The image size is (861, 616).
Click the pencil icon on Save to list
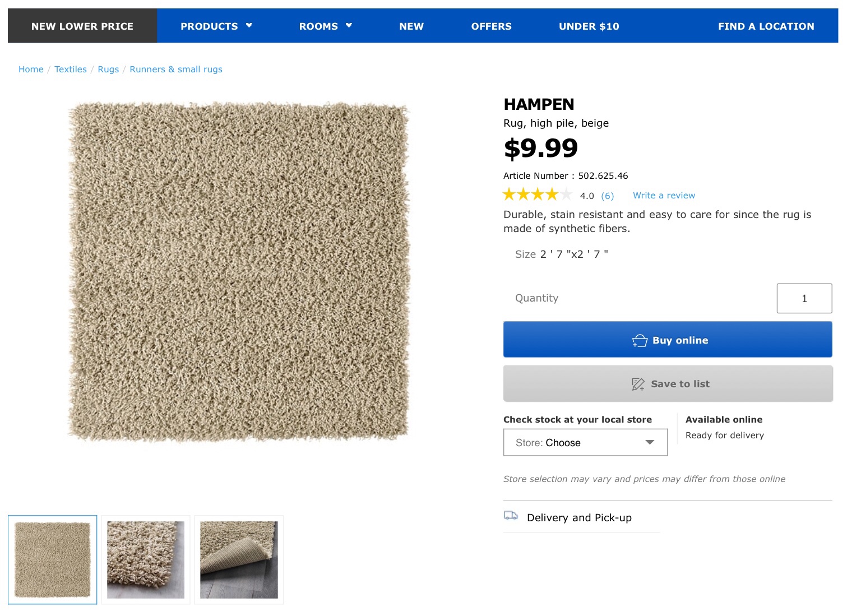tap(638, 384)
